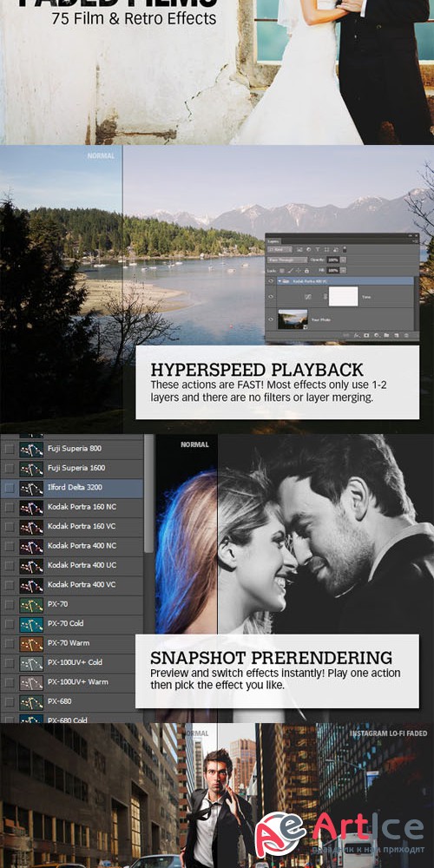Collapse the Kodak Portra 400 VC group
Screen dimensions: 434x868
tap(279, 281)
